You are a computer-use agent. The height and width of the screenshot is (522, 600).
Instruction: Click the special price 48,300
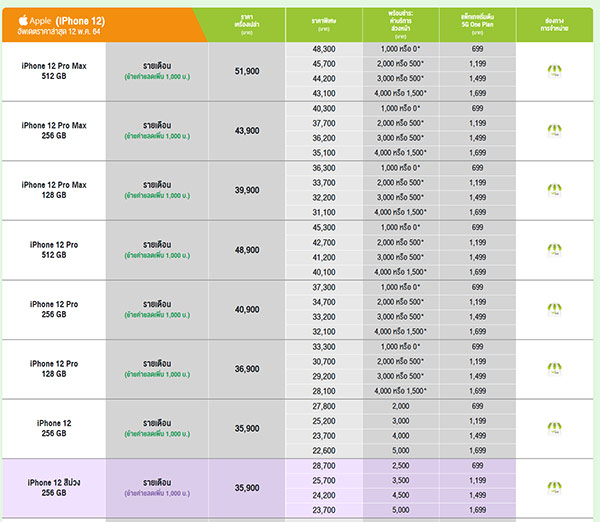pos(324,49)
